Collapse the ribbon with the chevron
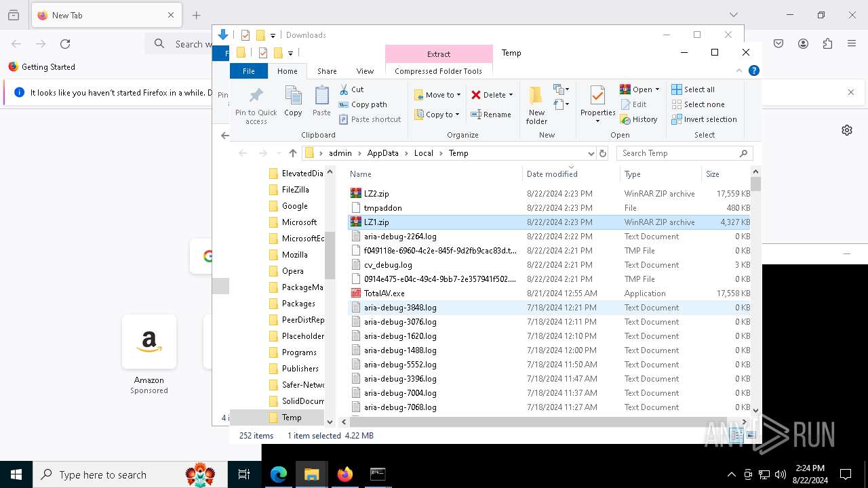The height and width of the screenshot is (488, 868). (x=739, y=70)
